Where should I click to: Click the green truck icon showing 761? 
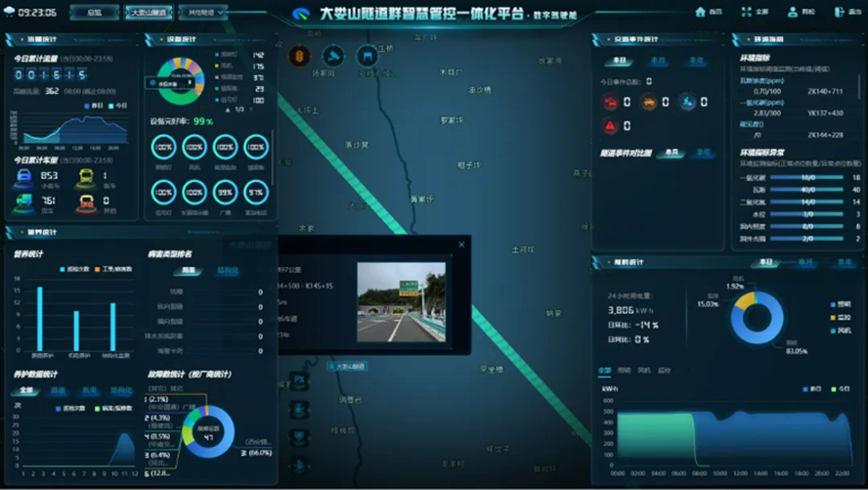[x=23, y=202]
